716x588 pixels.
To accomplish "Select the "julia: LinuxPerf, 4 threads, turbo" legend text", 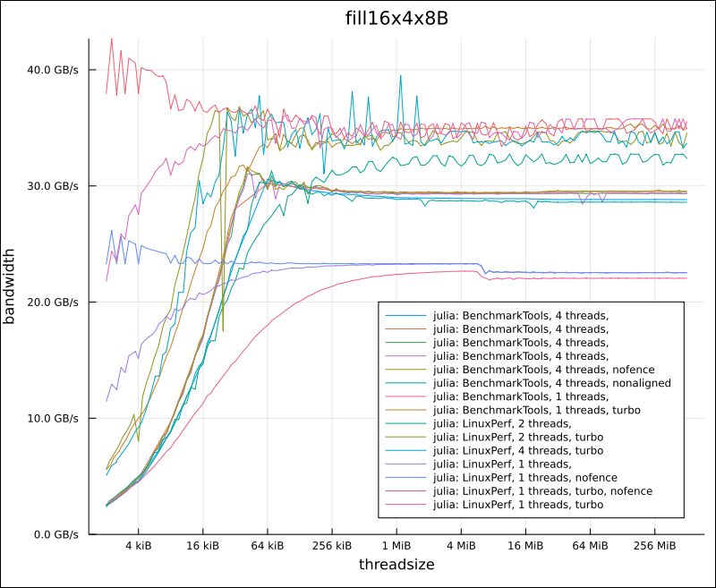I will point(517,452).
